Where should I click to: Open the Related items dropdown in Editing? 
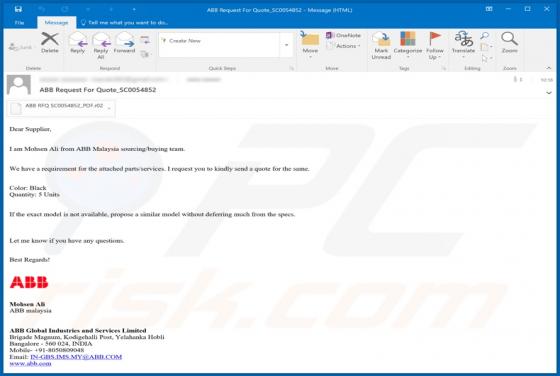pos(486,47)
